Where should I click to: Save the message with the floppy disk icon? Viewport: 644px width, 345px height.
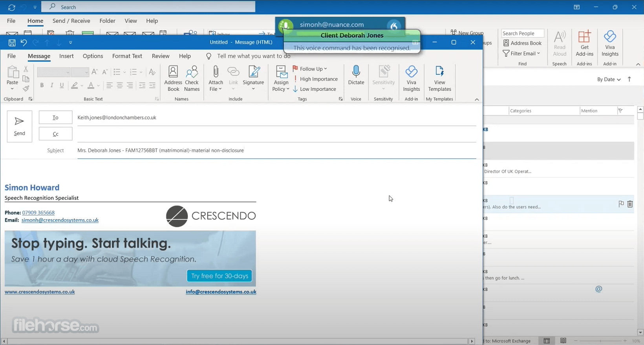12,42
